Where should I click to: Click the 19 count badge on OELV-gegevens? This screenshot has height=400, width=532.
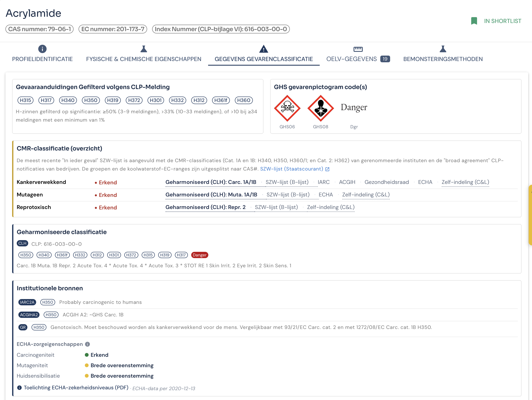tap(385, 59)
